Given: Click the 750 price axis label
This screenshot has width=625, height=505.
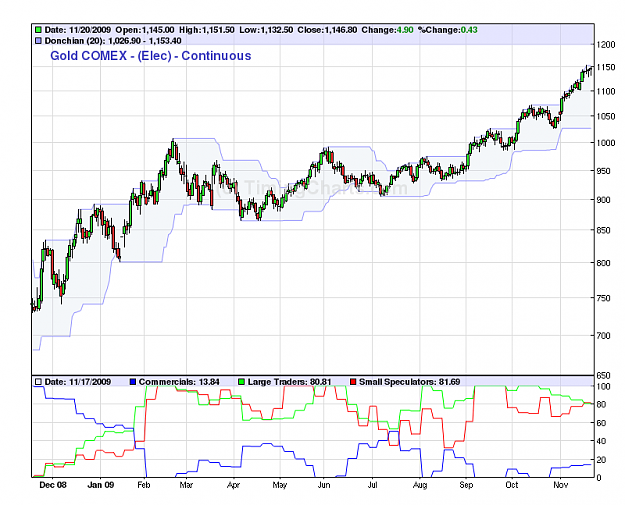Looking at the screenshot, I should [x=603, y=298].
